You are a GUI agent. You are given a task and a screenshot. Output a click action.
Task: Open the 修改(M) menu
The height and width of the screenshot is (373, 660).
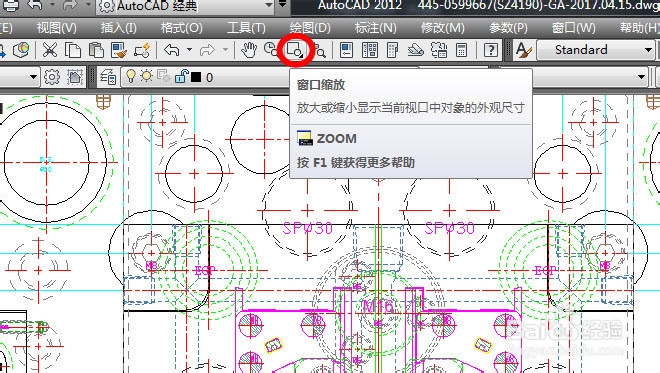[x=443, y=28]
